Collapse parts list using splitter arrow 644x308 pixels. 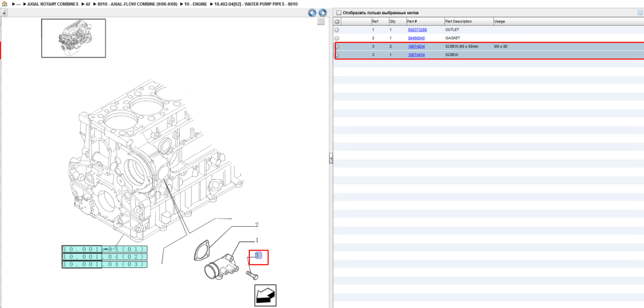(330, 158)
